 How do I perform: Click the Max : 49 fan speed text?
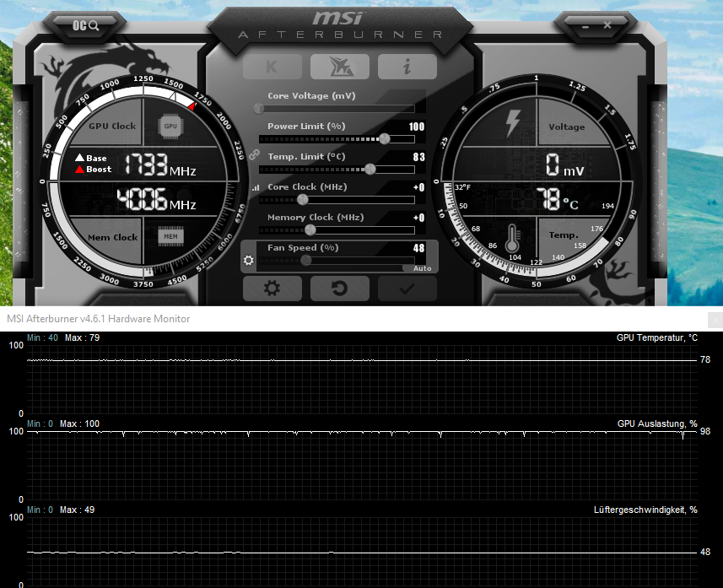[77, 510]
